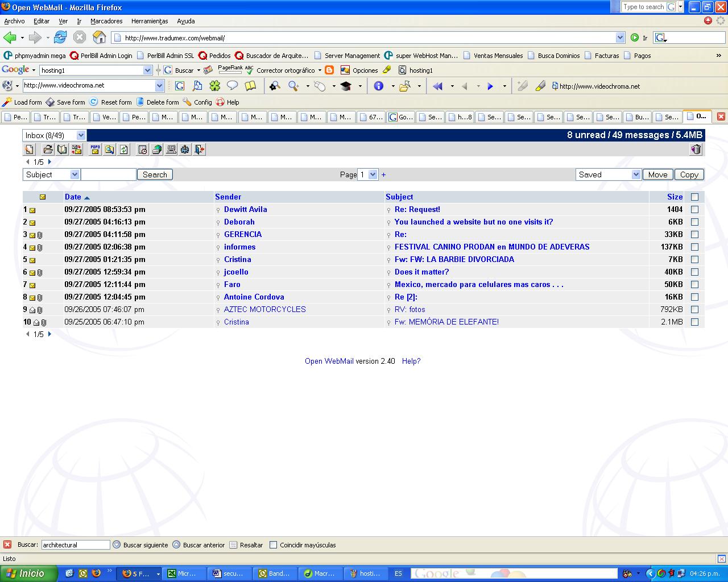Click the Move button
Screen dimensions: 728x582
tap(657, 174)
